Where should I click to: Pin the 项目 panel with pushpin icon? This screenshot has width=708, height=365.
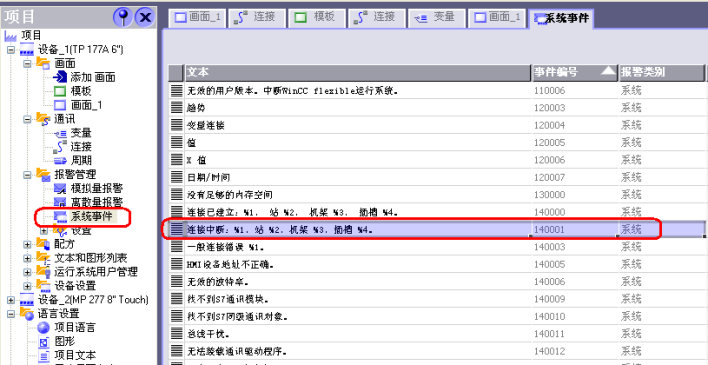click(x=122, y=17)
